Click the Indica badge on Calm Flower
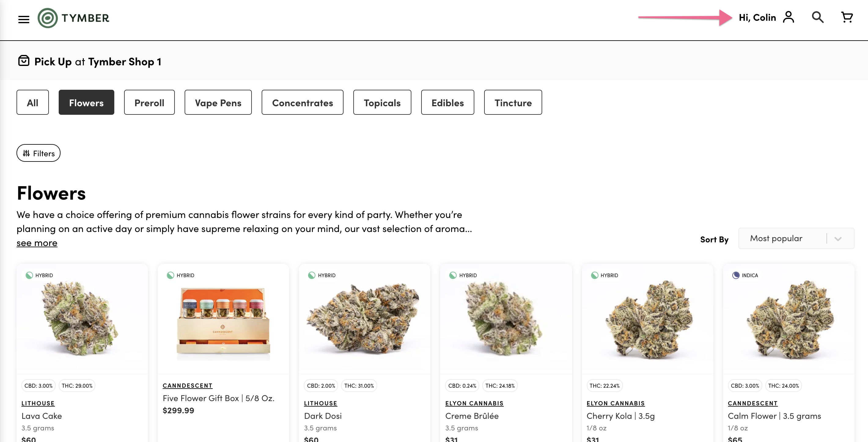The height and width of the screenshot is (442, 868). pos(745,275)
